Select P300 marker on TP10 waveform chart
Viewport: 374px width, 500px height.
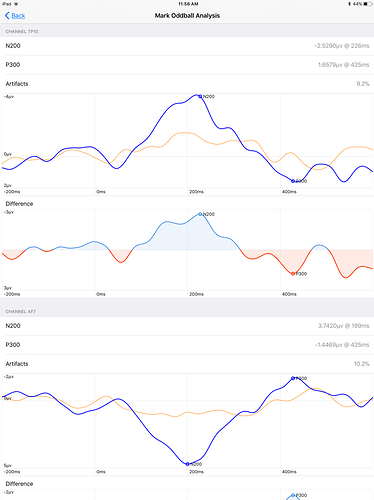[x=293, y=181]
